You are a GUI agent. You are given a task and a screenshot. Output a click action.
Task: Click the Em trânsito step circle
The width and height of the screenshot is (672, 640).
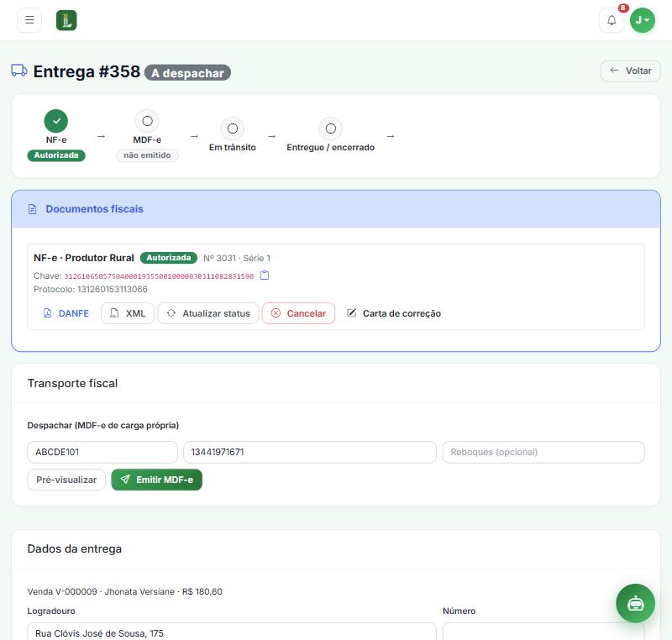point(233,129)
